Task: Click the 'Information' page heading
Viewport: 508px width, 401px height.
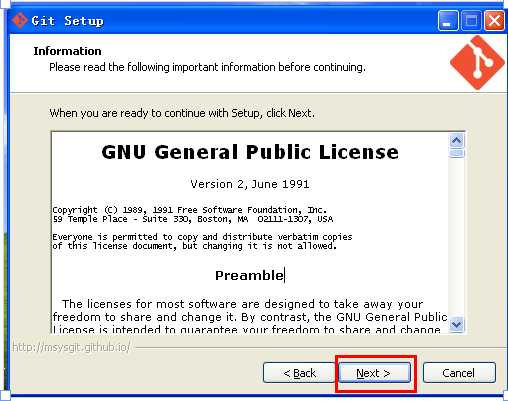Action: [67, 51]
